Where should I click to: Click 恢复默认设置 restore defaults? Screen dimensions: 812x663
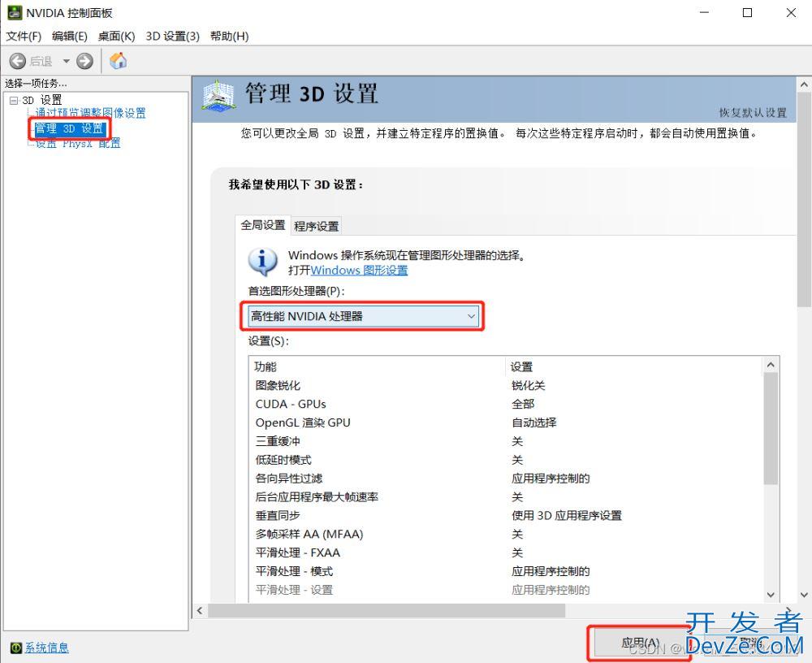coord(753,112)
